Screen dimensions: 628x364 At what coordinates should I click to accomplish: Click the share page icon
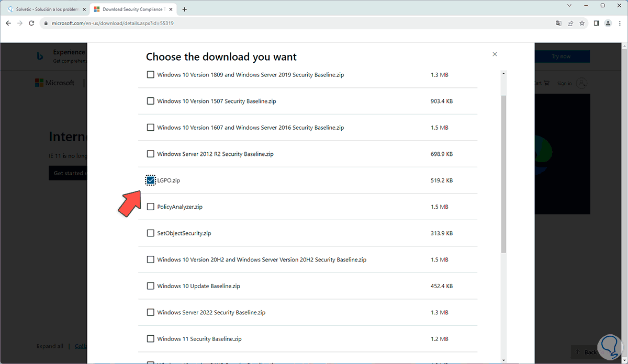coord(570,24)
